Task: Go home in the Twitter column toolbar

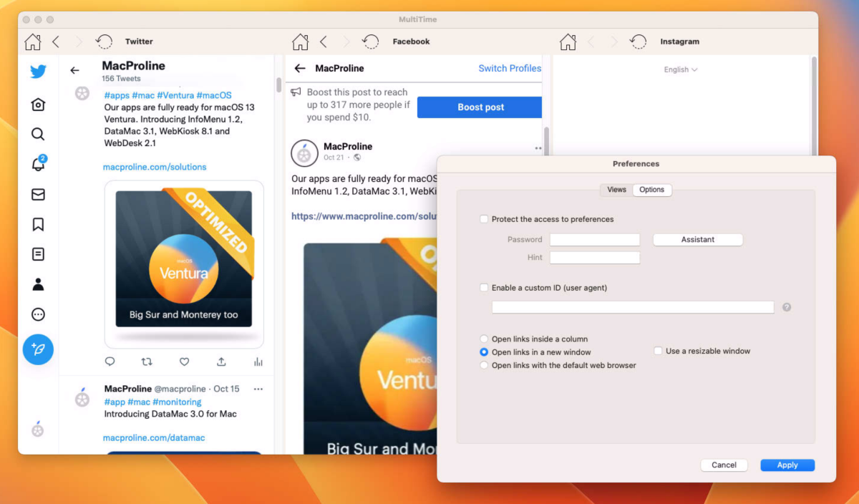Action: (32, 42)
